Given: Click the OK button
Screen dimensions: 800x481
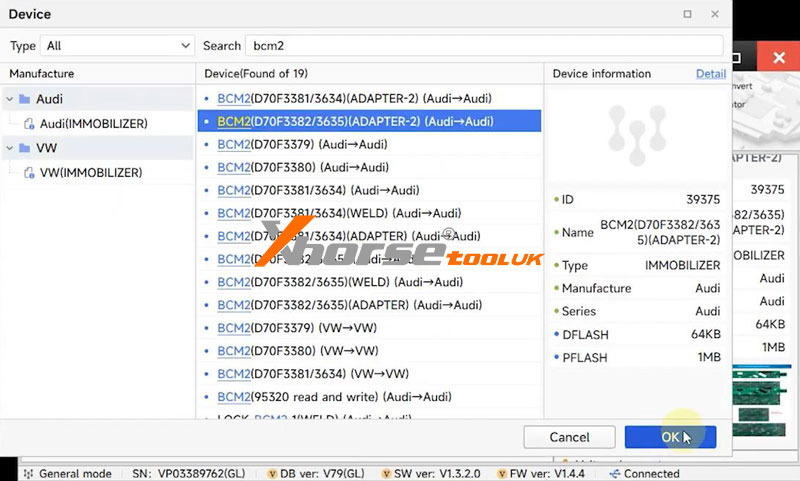Looking at the screenshot, I should point(670,437).
